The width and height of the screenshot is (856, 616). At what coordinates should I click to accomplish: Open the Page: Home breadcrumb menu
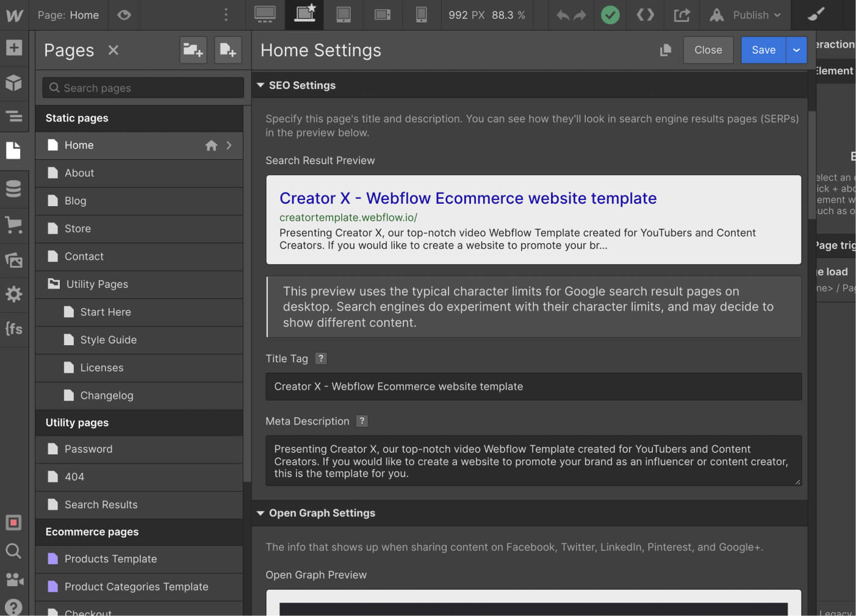coord(68,15)
